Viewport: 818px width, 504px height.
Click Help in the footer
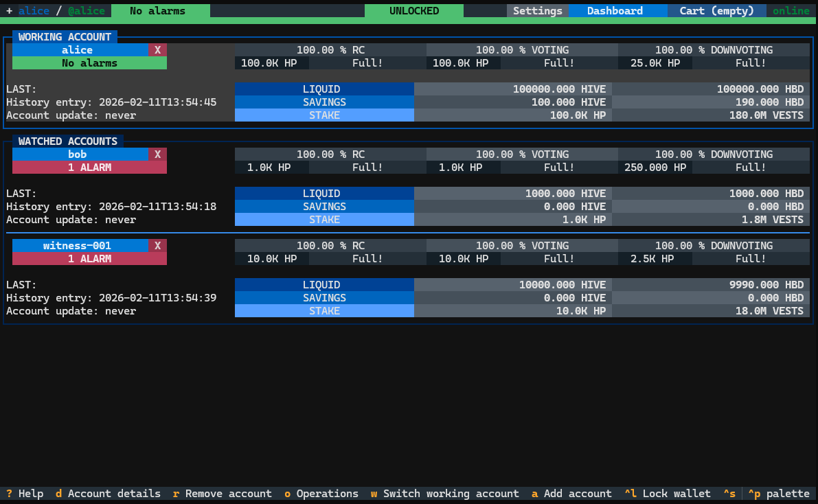pyautogui.click(x=25, y=493)
